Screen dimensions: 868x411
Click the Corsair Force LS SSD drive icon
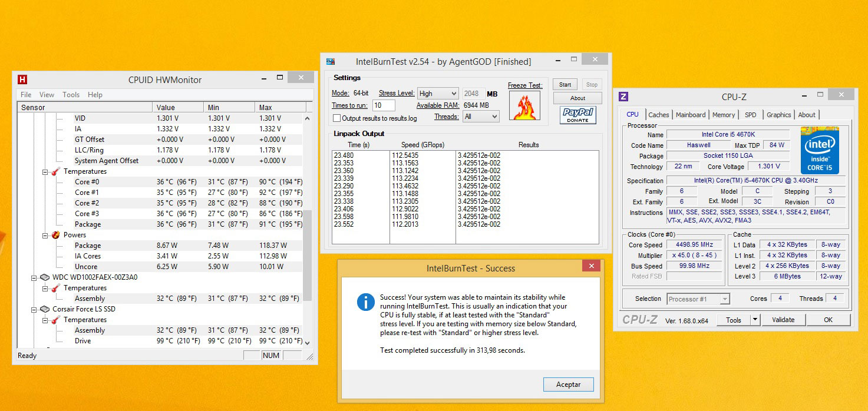tap(44, 309)
